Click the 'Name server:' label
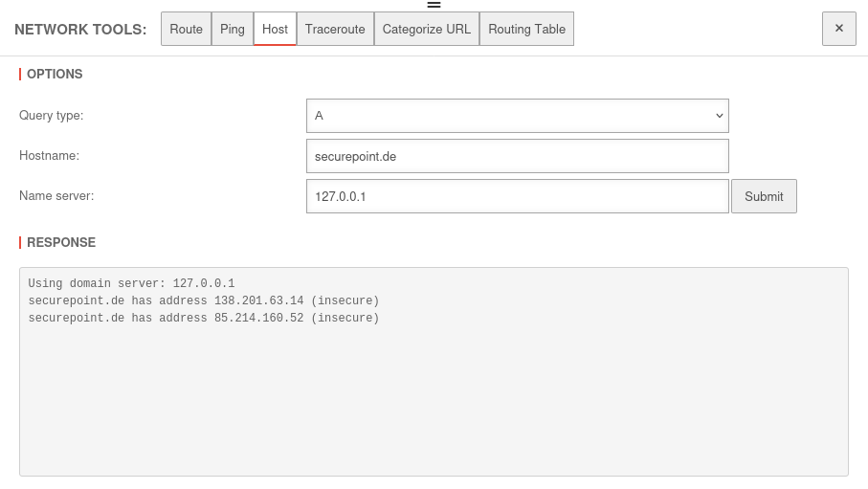Image resolution: width=868 pixels, height=489 pixels. click(x=56, y=195)
